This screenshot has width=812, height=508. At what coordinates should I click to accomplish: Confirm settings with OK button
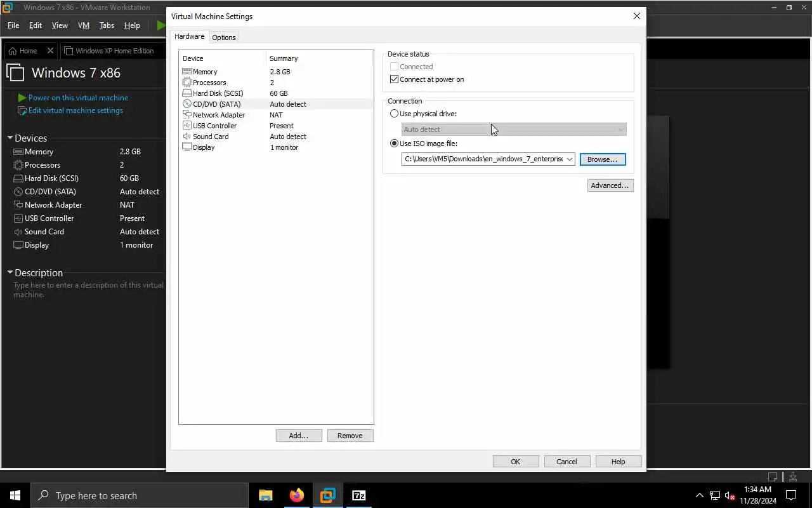tap(516, 462)
